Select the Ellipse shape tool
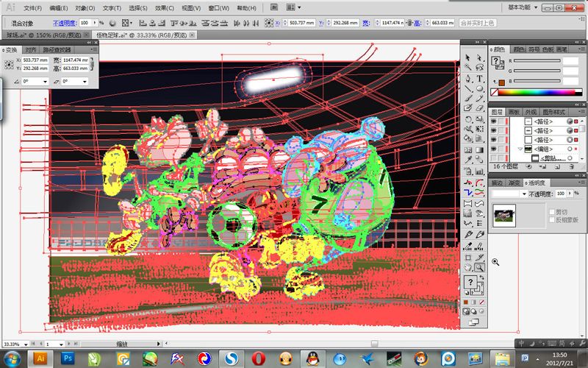The width and height of the screenshot is (588, 368). click(x=479, y=88)
